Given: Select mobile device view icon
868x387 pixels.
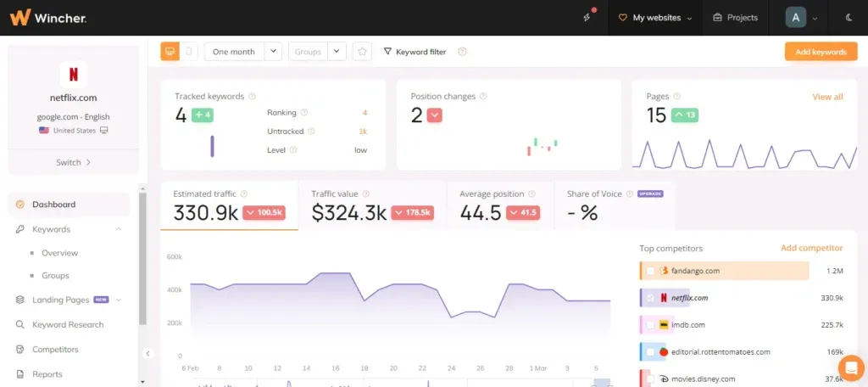Looking at the screenshot, I should (x=189, y=52).
